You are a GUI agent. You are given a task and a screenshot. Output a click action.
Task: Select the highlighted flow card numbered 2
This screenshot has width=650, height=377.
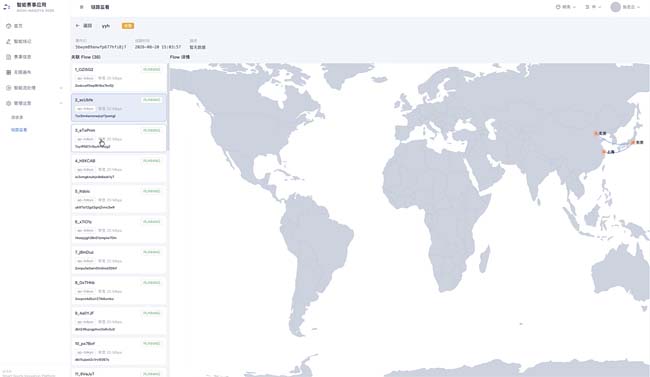(119, 108)
